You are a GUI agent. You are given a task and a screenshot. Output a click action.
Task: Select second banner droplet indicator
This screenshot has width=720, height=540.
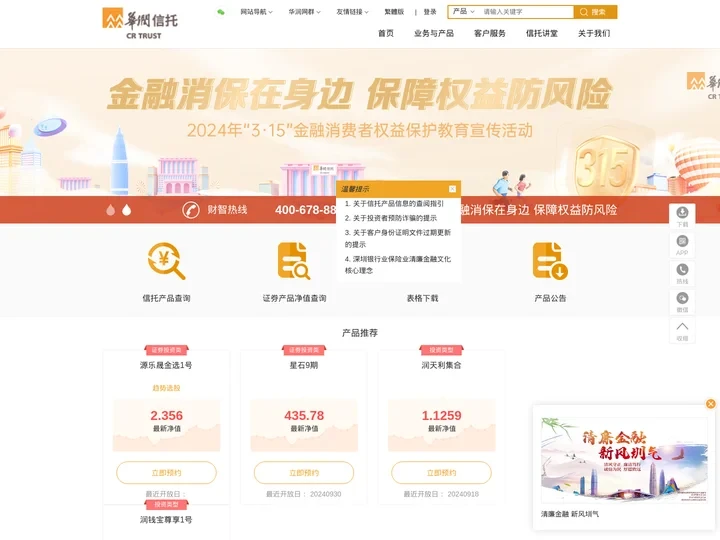pyautogui.click(x=127, y=210)
